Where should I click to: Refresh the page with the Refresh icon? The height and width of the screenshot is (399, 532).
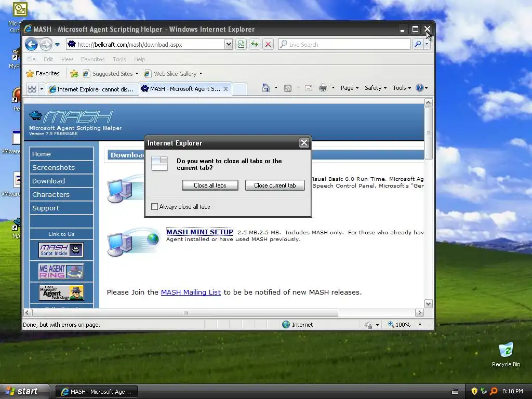point(255,44)
